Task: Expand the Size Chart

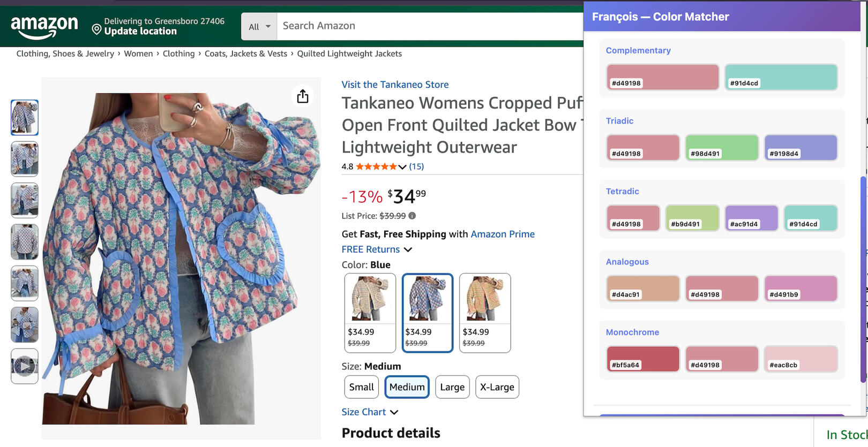Action: (x=370, y=412)
